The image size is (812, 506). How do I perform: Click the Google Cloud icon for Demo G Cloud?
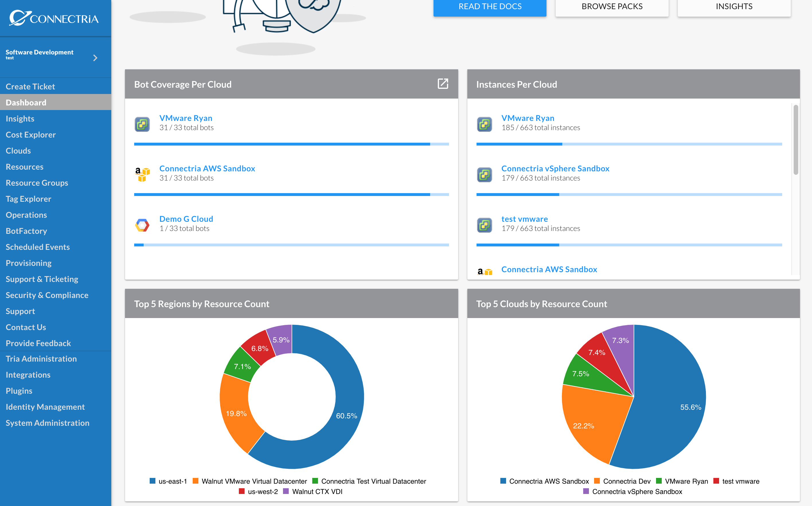tap(142, 225)
